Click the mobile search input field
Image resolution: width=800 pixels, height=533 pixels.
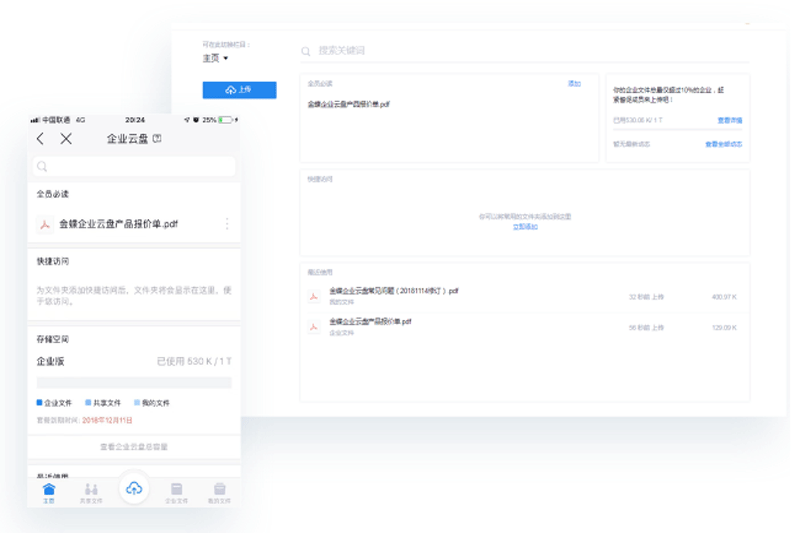[x=134, y=167]
